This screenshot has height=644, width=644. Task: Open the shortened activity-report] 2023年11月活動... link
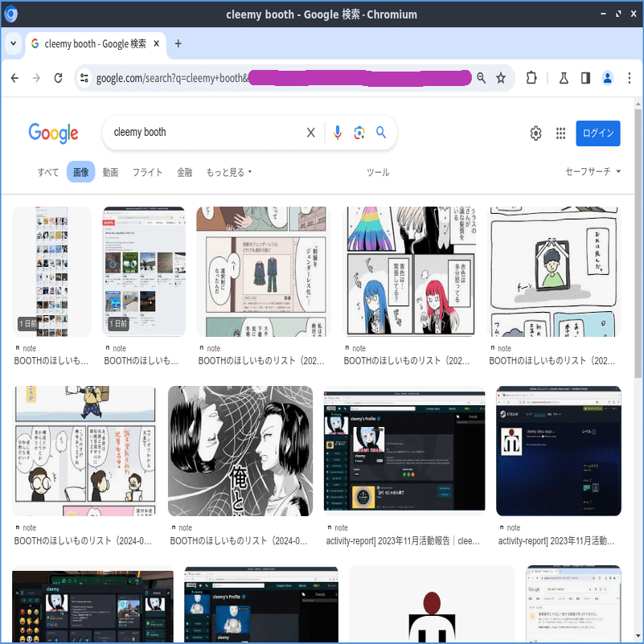556,540
